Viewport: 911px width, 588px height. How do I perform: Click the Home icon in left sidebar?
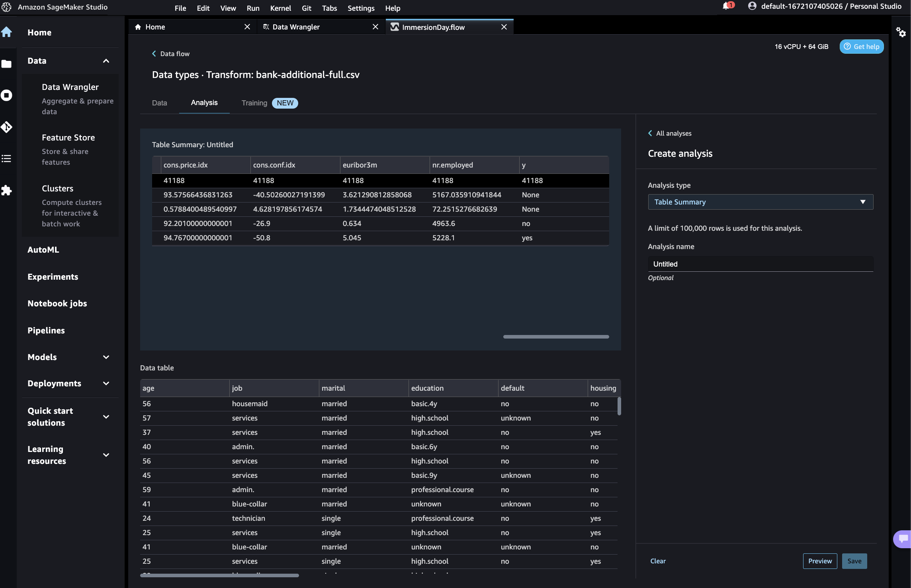click(7, 32)
